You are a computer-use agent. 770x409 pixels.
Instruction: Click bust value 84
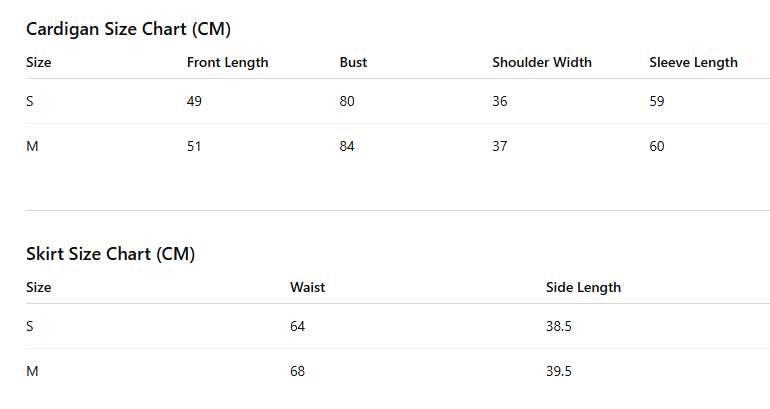point(347,146)
